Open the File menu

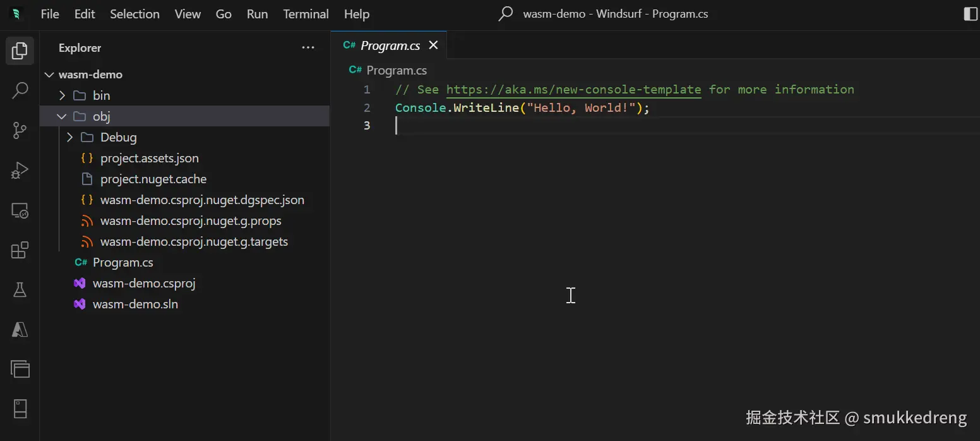[x=50, y=14]
